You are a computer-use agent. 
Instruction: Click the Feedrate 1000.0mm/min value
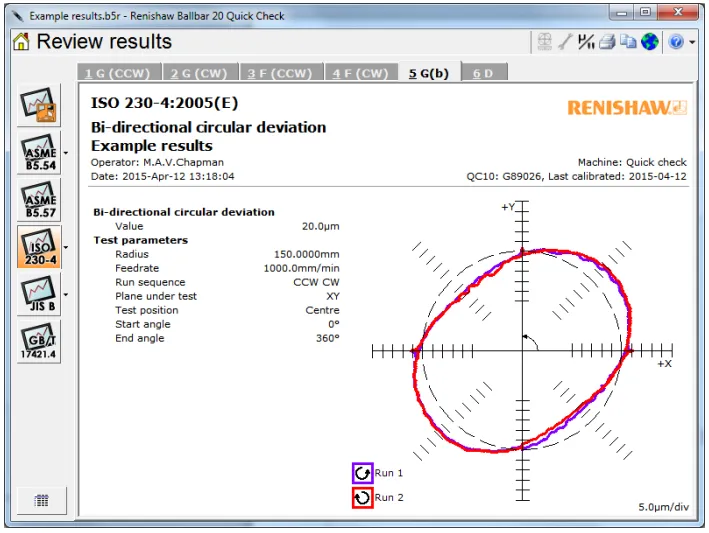(302, 269)
